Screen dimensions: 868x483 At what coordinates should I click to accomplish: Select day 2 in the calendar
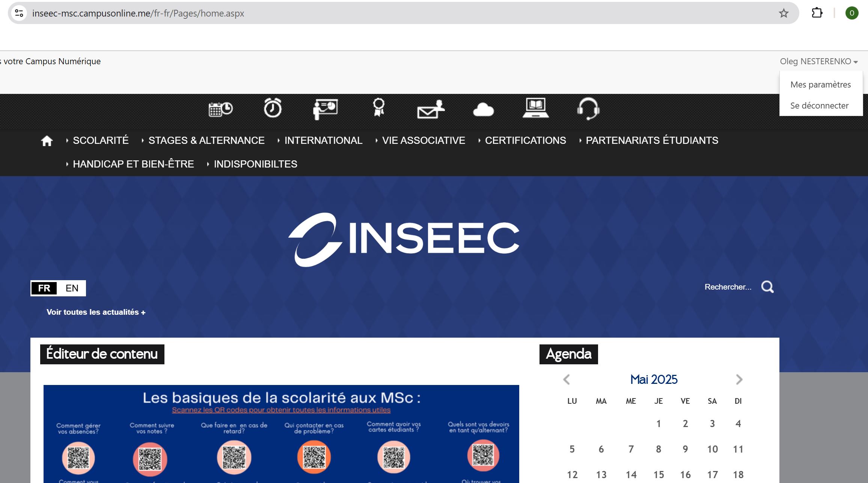pos(685,424)
